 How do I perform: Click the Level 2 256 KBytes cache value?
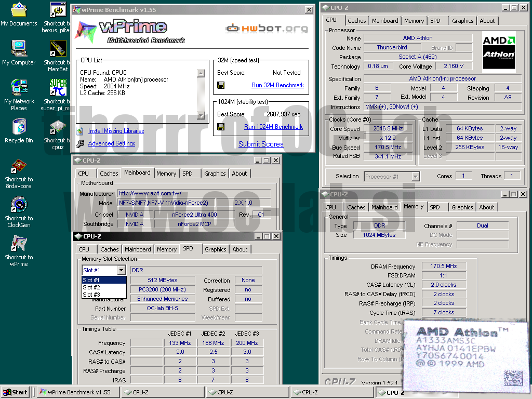470,147
